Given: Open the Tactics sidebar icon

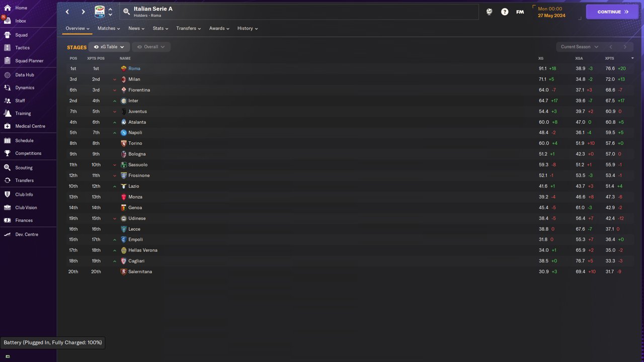Looking at the screenshot, I should pos(7,48).
